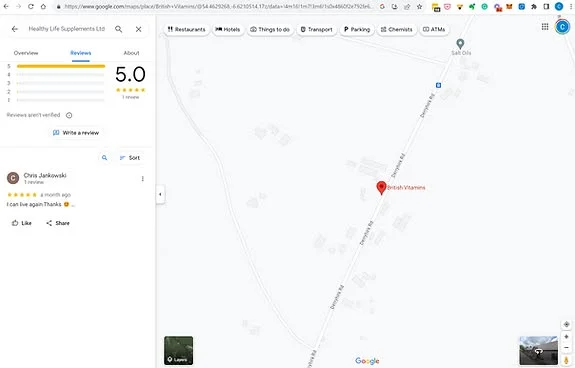The height and width of the screenshot is (368, 575).
Task: Click the '1 review' count under the 5.0 rating
Action: [131, 97]
